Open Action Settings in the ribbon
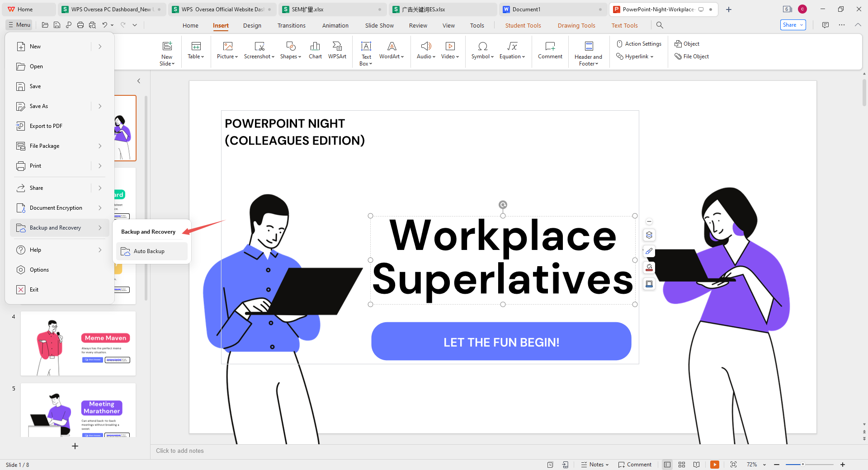Viewport: 868px width, 470px height. (639, 44)
